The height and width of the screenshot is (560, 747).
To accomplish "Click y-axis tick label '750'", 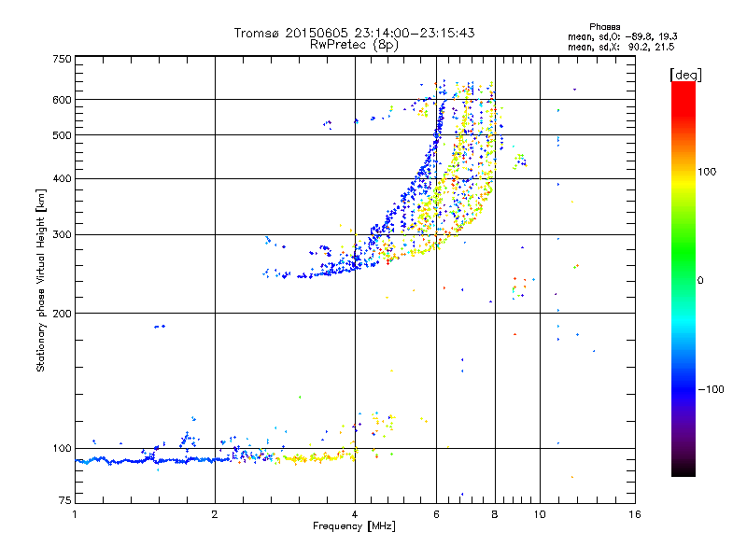I will pyautogui.click(x=62, y=59).
